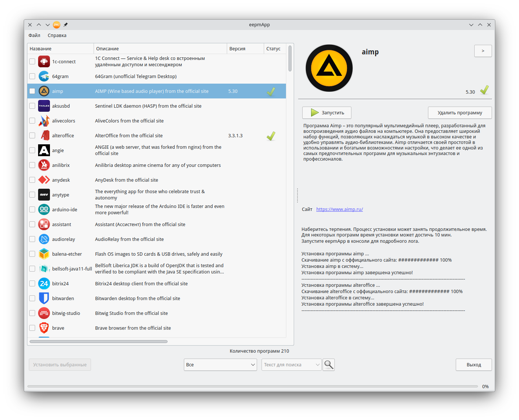Click the anydesk red diamond icon

point(44,180)
